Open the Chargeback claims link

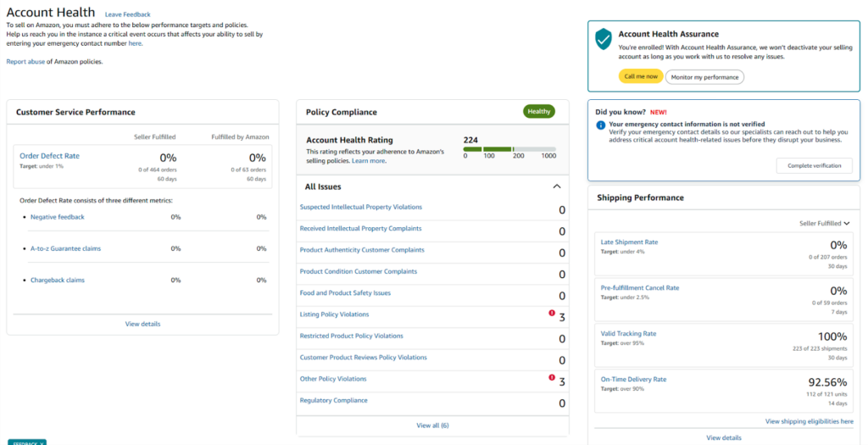(58, 280)
